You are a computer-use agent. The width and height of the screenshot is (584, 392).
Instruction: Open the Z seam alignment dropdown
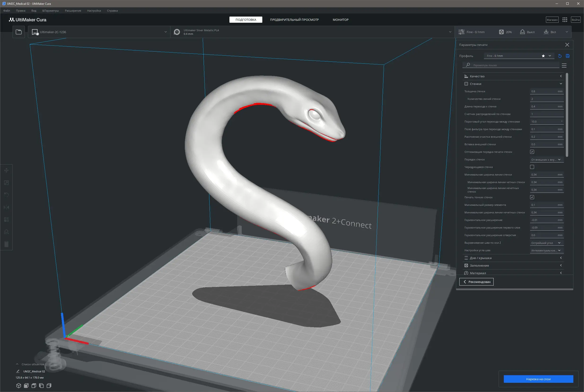pos(546,243)
